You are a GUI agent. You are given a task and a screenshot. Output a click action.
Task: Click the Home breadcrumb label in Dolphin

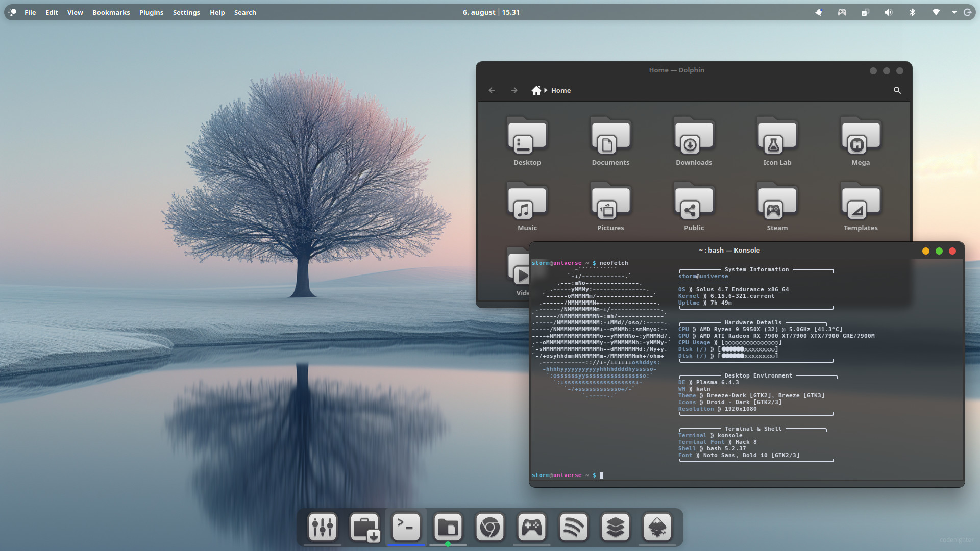coord(560,90)
